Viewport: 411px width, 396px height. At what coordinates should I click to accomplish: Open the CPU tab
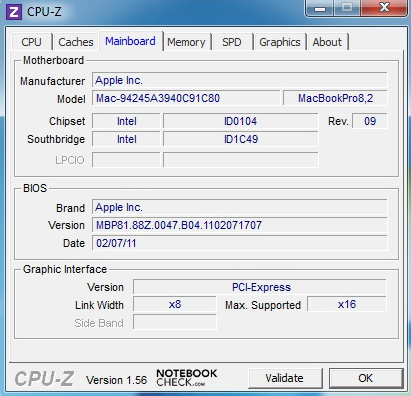point(32,42)
